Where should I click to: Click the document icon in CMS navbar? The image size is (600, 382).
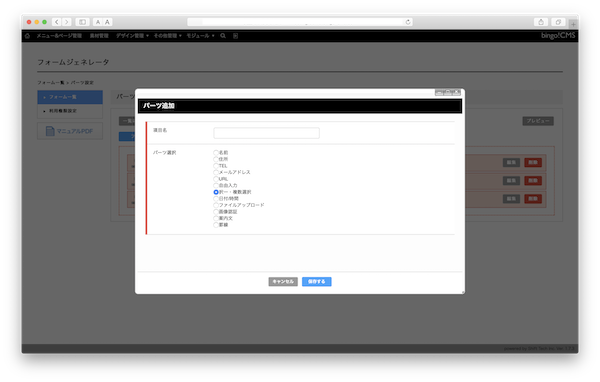(235, 36)
